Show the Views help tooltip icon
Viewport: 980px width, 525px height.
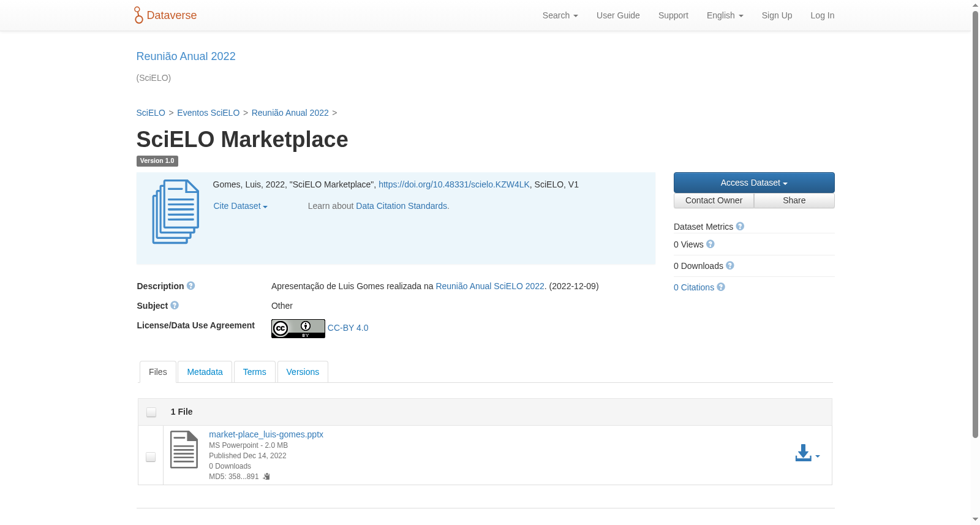tap(710, 244)
